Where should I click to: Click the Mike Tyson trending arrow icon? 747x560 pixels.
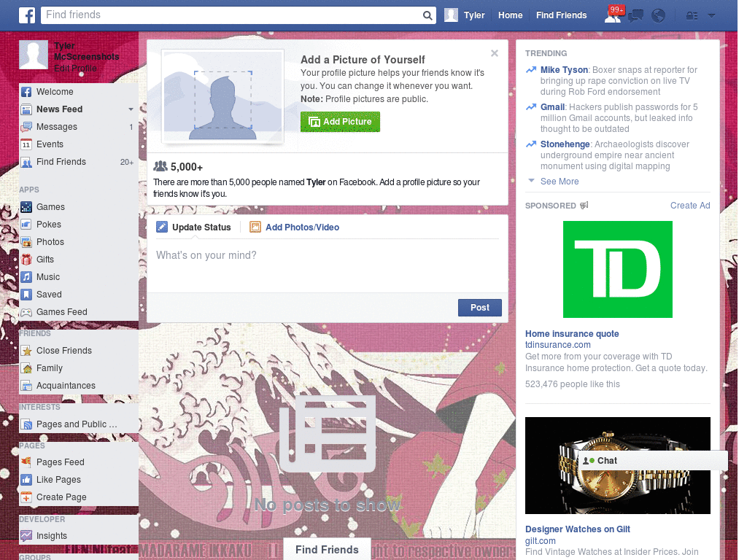tap(531, 70)
